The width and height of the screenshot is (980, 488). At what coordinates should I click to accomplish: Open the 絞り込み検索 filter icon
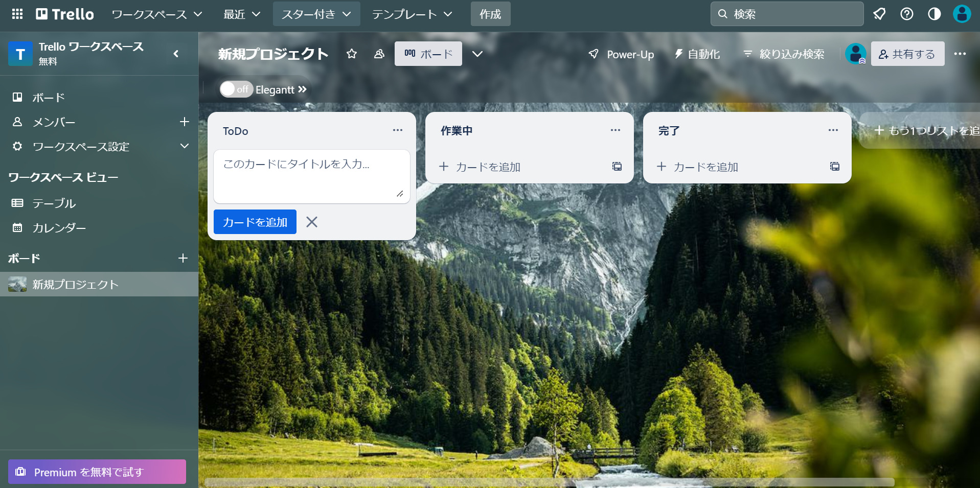[x=748, y=54]
